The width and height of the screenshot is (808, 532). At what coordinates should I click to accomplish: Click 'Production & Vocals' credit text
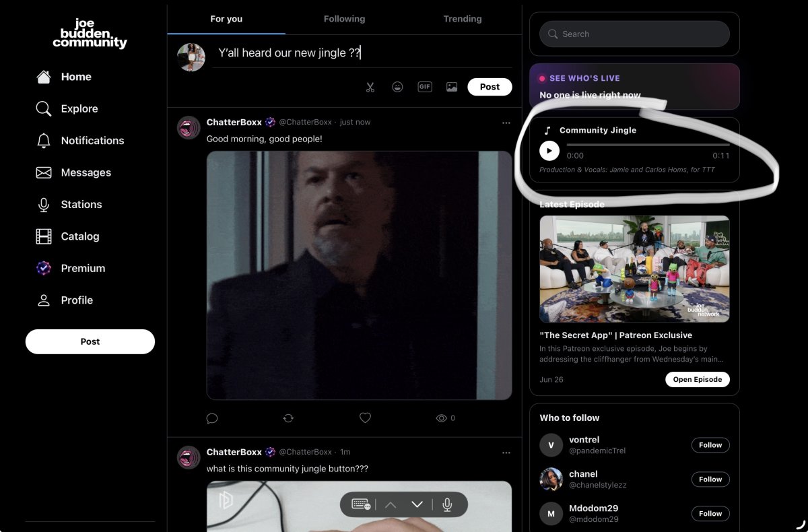coord(627,170)
